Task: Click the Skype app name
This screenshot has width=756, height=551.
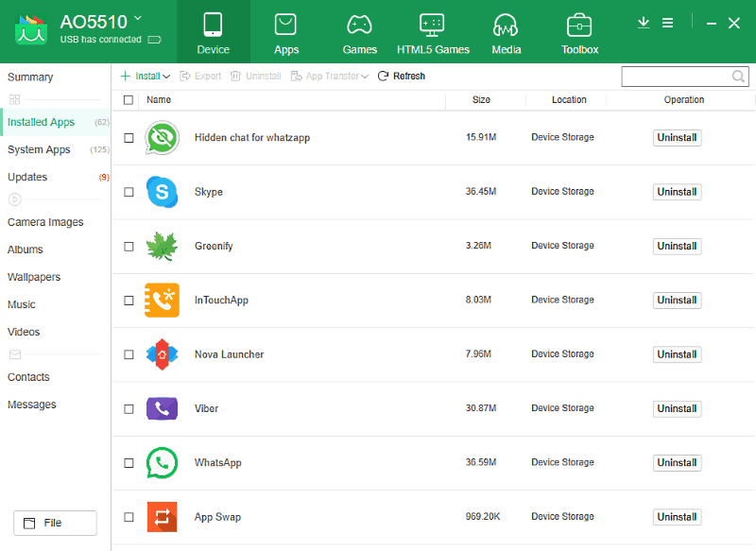Action: pos(209,192)
